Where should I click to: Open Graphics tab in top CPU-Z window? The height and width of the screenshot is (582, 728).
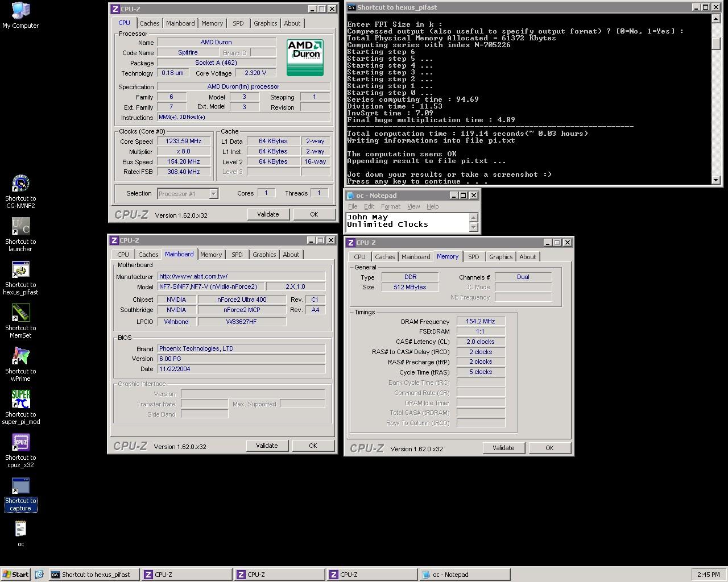266,23
